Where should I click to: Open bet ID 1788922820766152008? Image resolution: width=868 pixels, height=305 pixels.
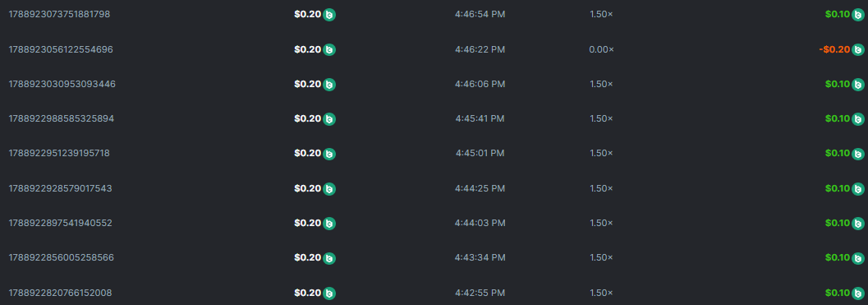(60, 292)
